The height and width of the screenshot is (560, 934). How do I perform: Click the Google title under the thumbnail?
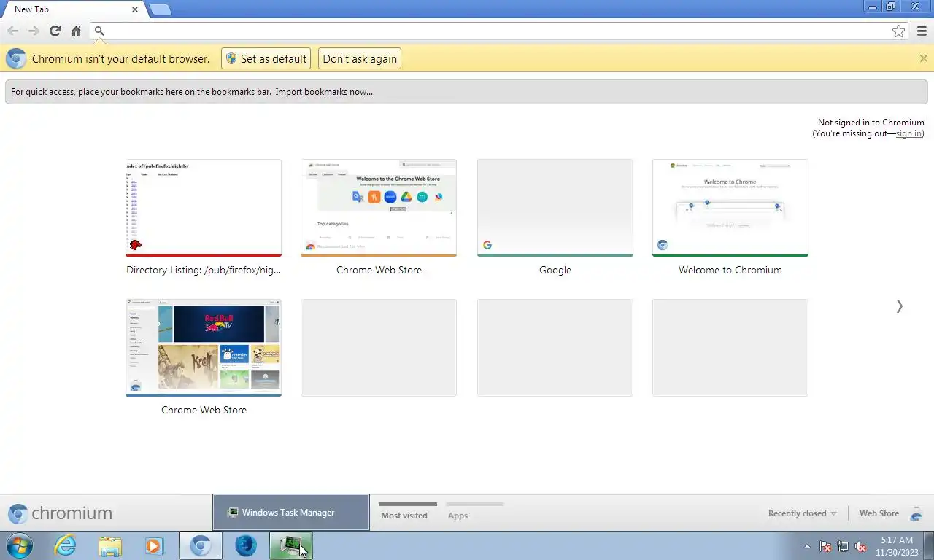(x=555, y=270)
